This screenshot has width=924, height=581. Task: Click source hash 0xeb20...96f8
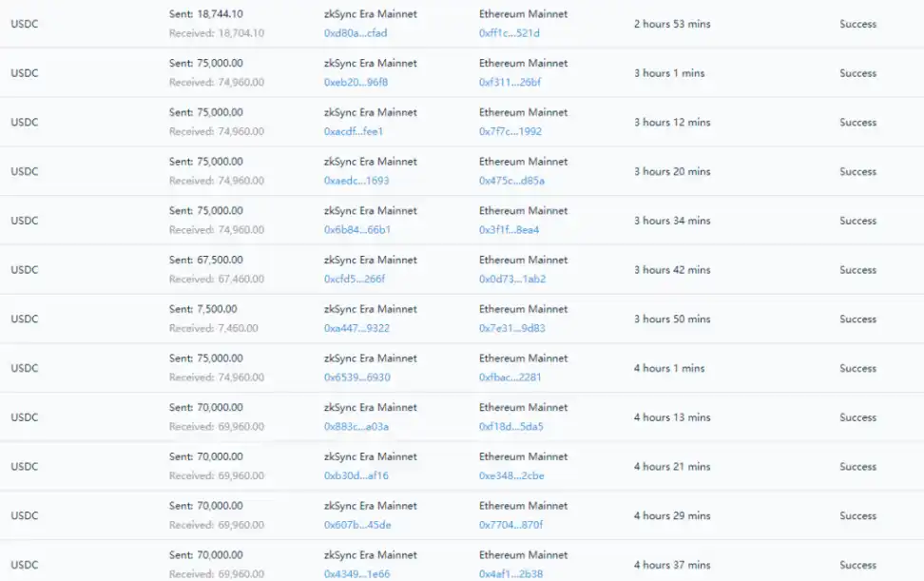[x=356, y=83]
